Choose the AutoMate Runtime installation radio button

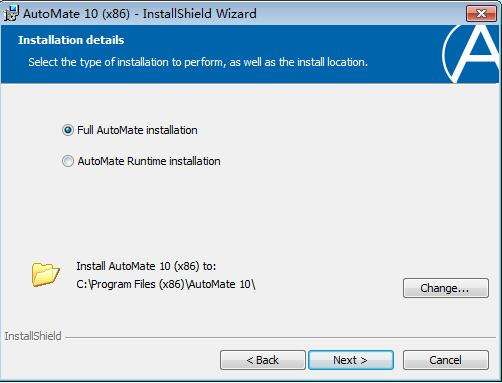(x=68, y=161)
